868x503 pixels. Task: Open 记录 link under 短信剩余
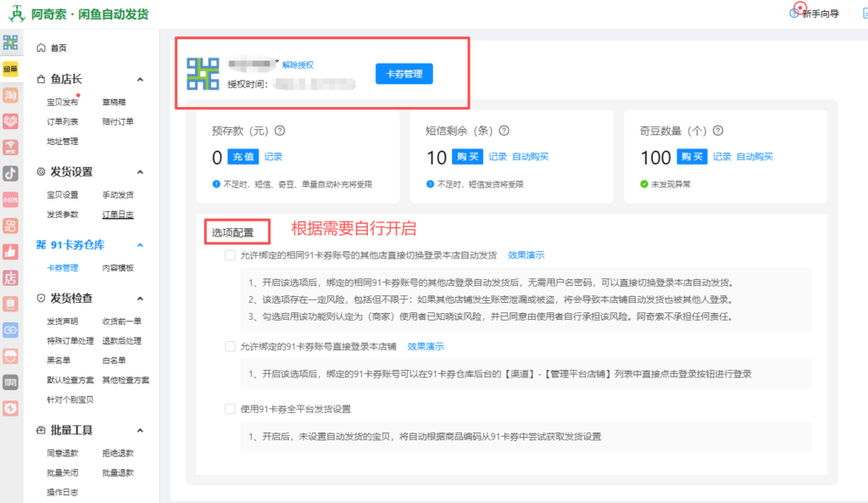498,157
